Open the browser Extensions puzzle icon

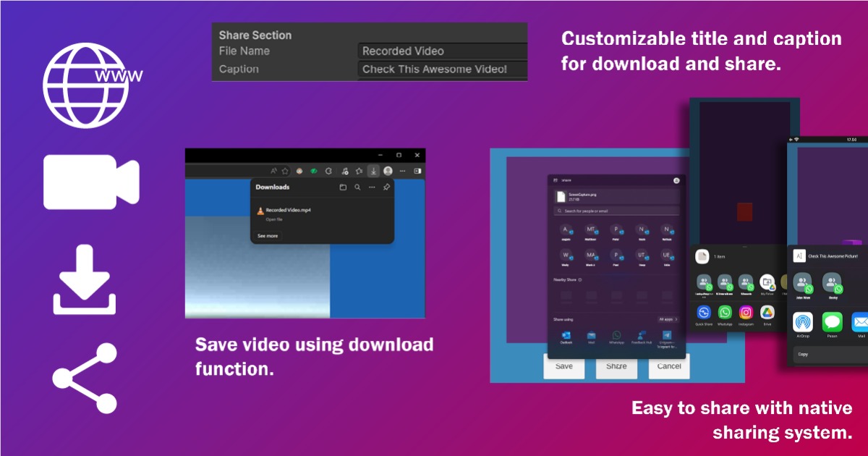(328, 171)
